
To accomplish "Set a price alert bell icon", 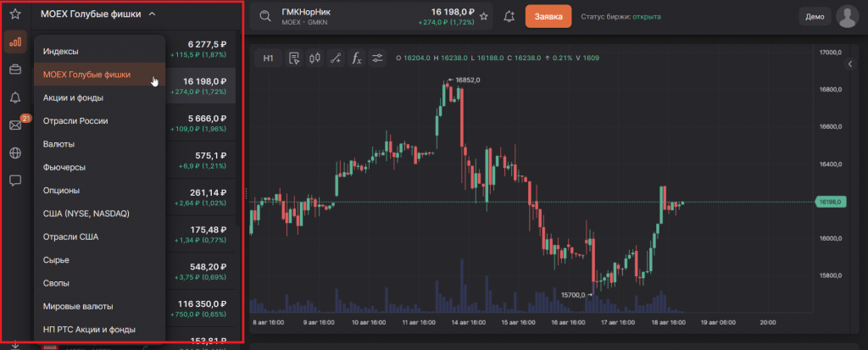I will coord(509,17).
